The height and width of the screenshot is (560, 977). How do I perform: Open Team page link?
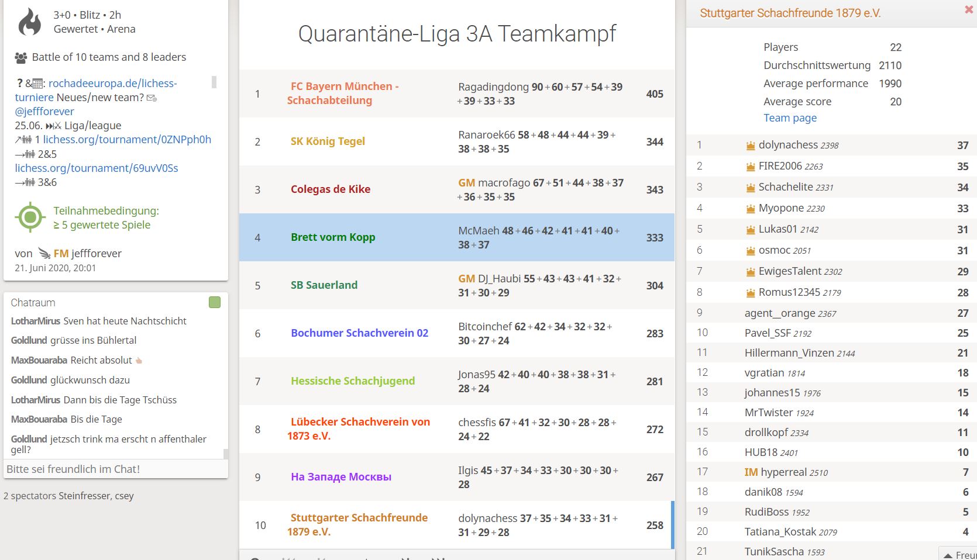790,117
